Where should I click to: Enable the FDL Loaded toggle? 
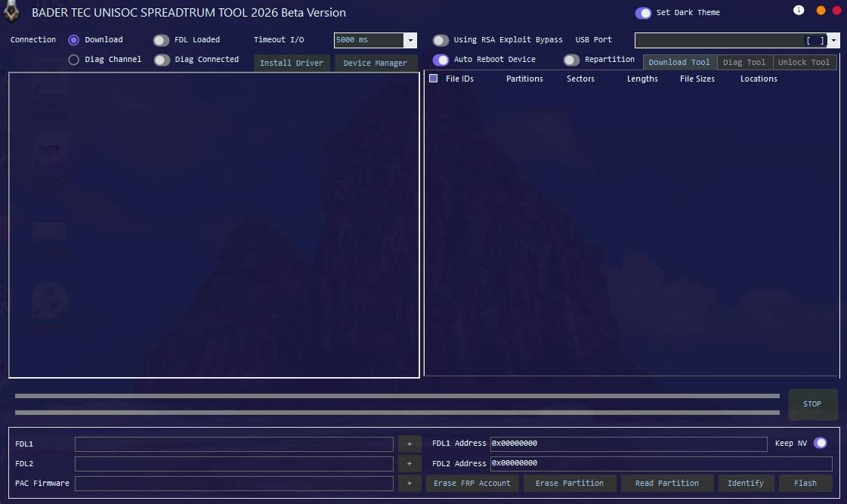coord(160,39)
